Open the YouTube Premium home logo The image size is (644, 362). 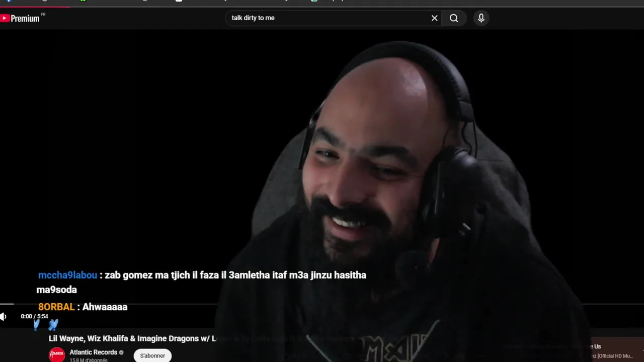coord(20,18)
